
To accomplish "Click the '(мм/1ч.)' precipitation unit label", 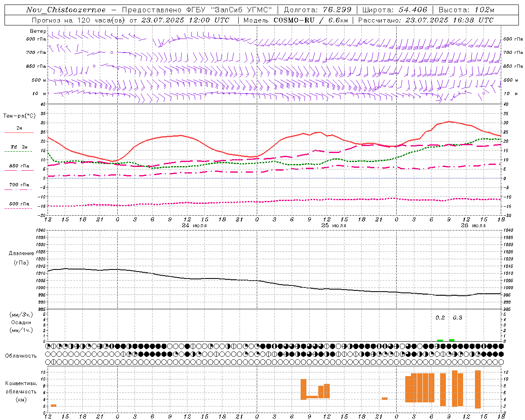I will click(x=21, y=330).
